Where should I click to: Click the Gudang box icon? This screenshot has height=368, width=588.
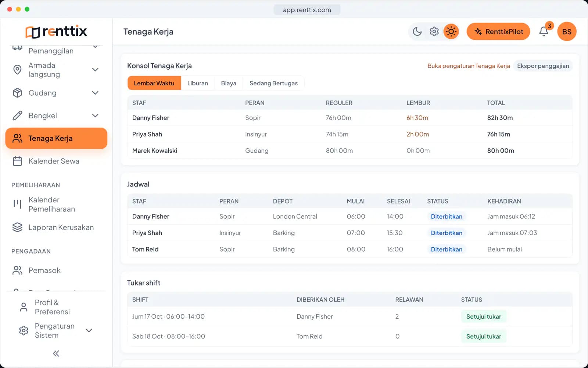[17, 93]
